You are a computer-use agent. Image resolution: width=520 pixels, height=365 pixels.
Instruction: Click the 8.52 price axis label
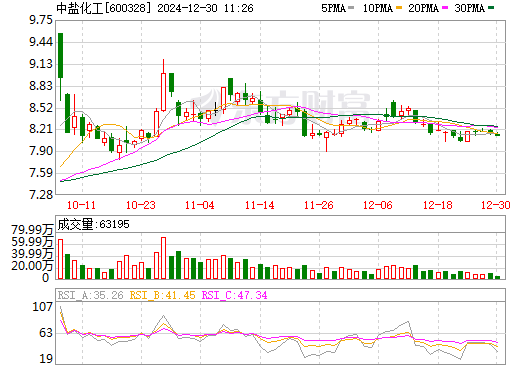(41, 108)
